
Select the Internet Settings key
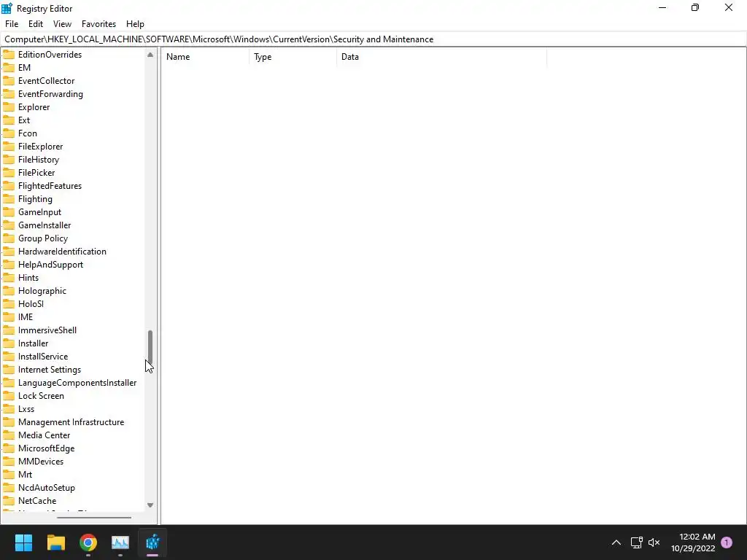[x=50, y=370]
